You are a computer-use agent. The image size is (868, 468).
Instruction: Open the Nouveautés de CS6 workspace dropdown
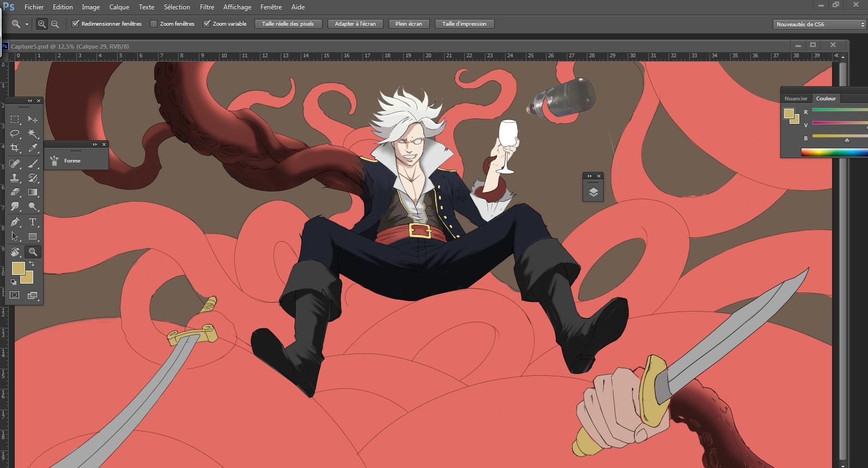point(819,25)
